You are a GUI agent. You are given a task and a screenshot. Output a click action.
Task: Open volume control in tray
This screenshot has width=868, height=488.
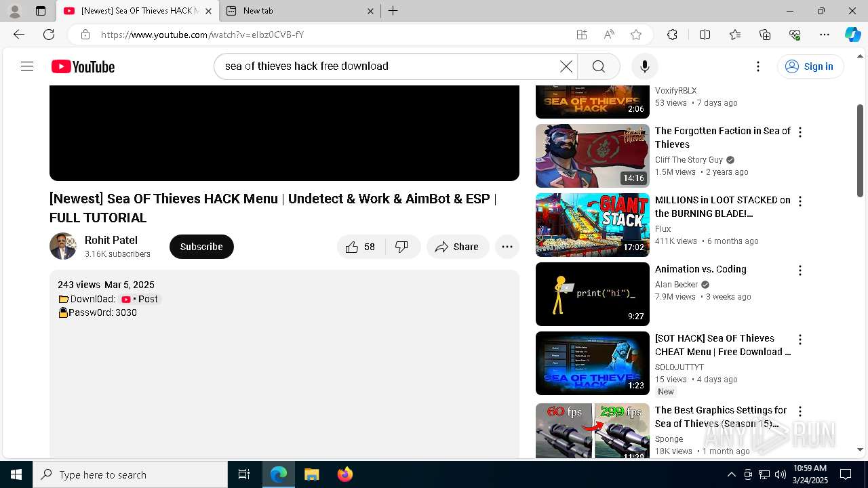point(780,474)
